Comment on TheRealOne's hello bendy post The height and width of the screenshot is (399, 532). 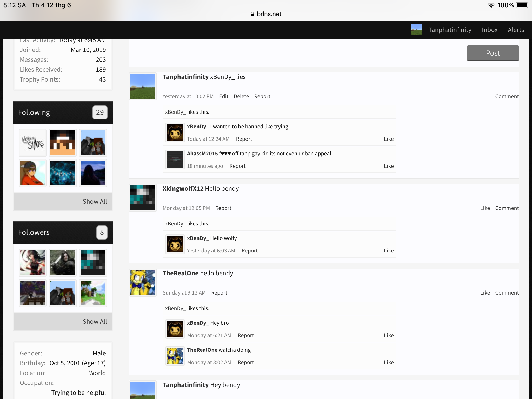(x=507, y=293)
